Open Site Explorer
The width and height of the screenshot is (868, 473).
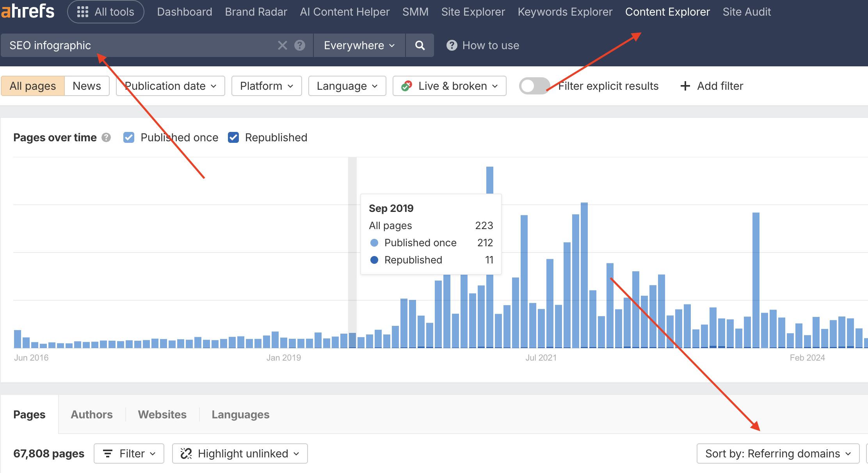[473, 12]
